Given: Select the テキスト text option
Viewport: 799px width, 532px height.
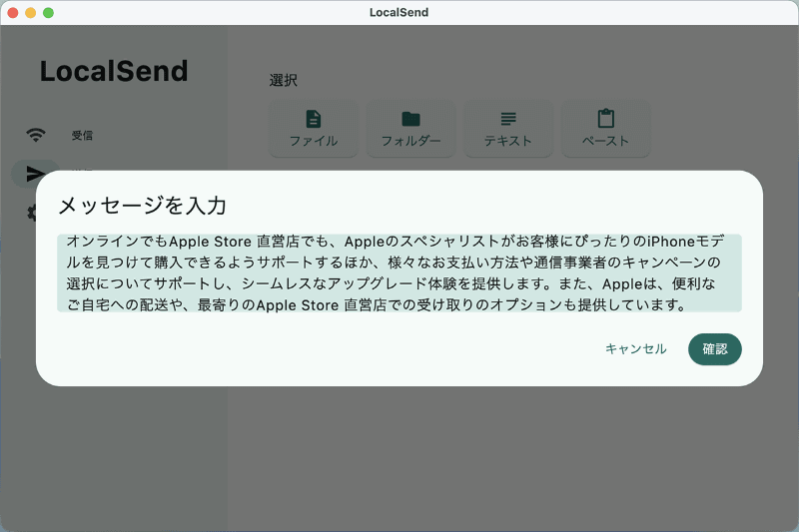Looking at the screenshot, I should (508, 129).
